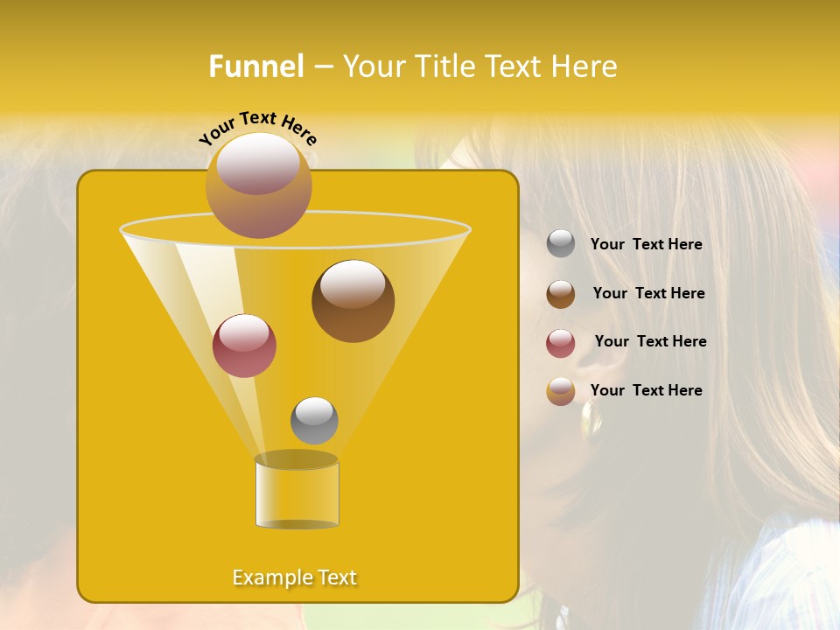Select the text beside the gray legend sphere
840x630 pixels.
click(x=646, y=244)
